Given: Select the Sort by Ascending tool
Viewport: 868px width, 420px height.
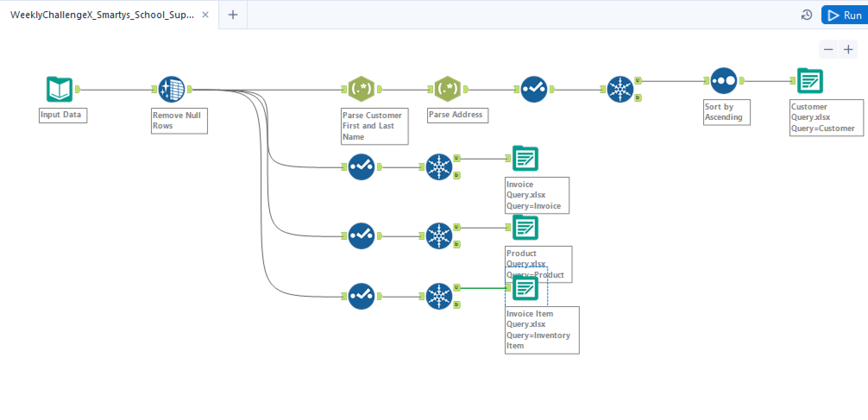Looking at the screenshot, I should [723, 81].
